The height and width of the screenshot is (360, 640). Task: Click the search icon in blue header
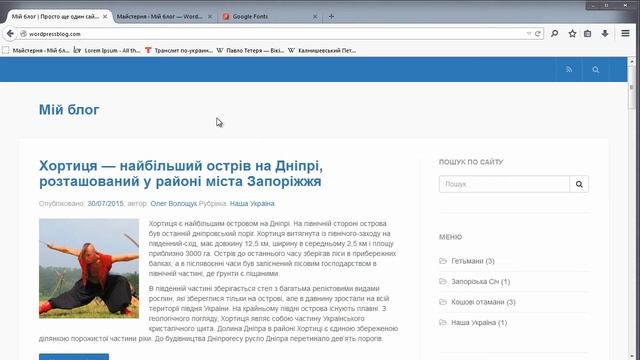pos(596,69)
